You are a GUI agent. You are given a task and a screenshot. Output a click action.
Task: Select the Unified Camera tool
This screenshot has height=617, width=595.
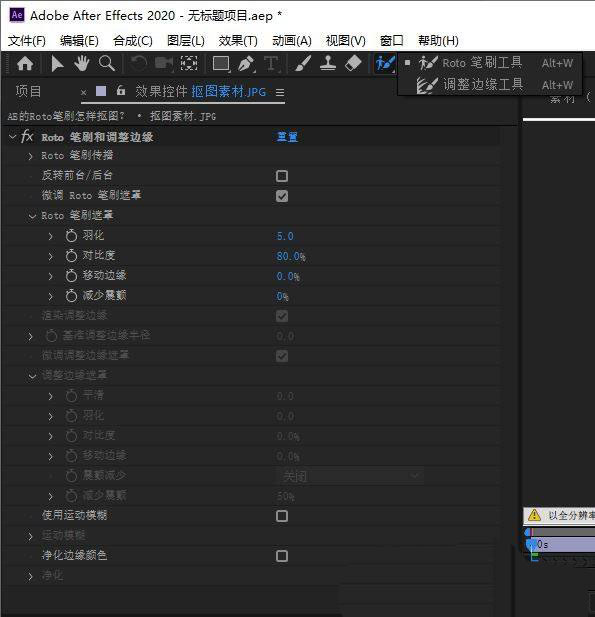(x=164, y=63)
